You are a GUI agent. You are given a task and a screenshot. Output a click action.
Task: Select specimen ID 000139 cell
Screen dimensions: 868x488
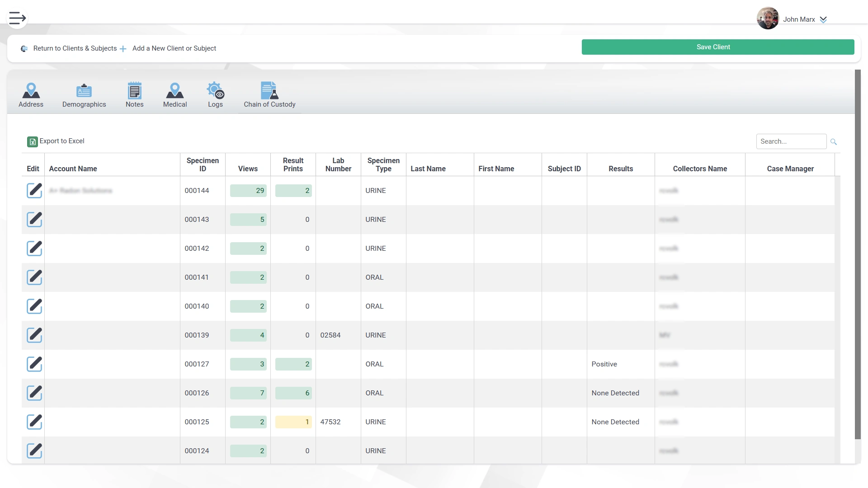pyautogui.click(x=203, y=335)
